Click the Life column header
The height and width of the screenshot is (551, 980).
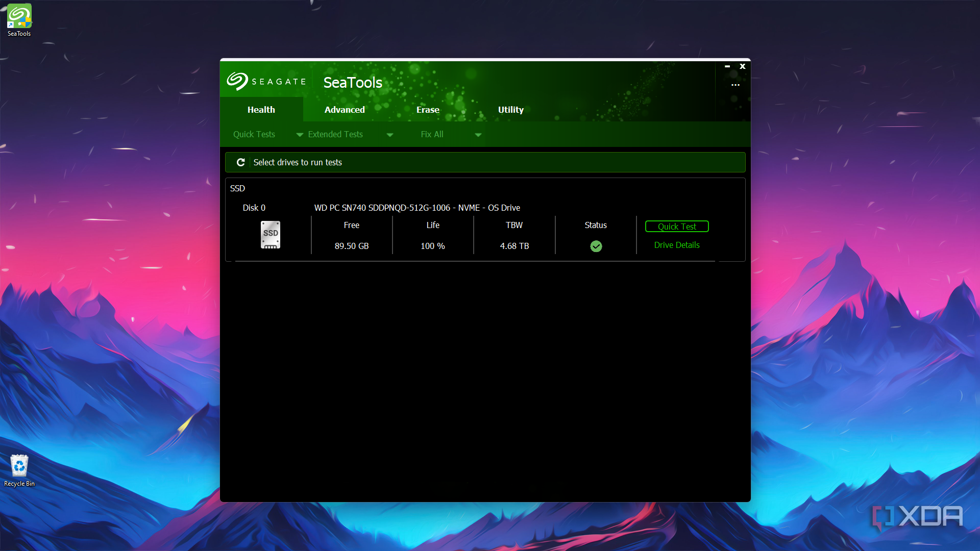click(433, 225)
